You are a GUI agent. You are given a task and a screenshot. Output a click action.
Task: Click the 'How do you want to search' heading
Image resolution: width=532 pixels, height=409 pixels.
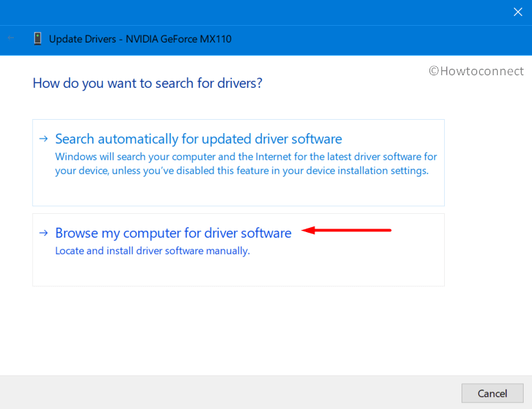147,83
